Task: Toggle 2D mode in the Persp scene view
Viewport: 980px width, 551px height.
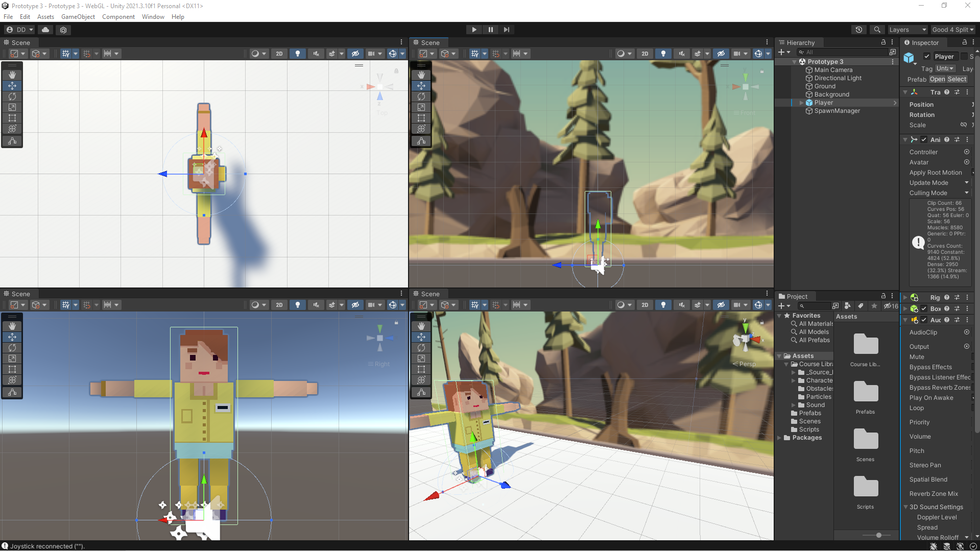Action: click(x=645, y=305)
